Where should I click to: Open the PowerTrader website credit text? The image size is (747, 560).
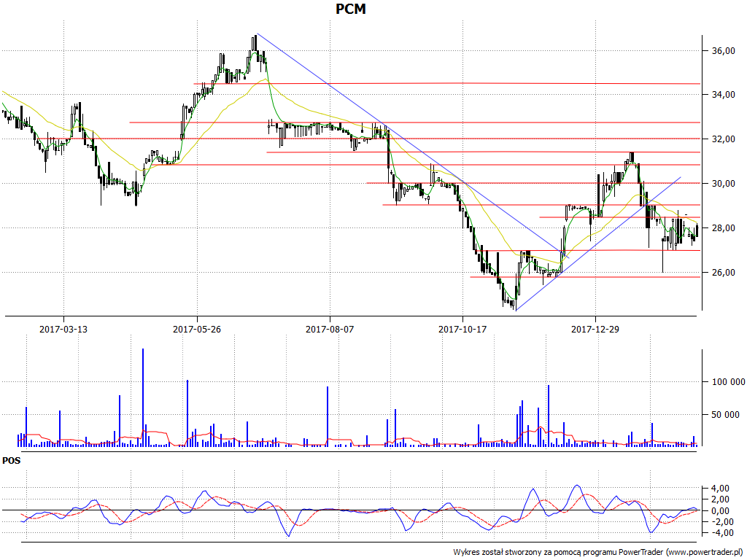[x=600, y=552]
